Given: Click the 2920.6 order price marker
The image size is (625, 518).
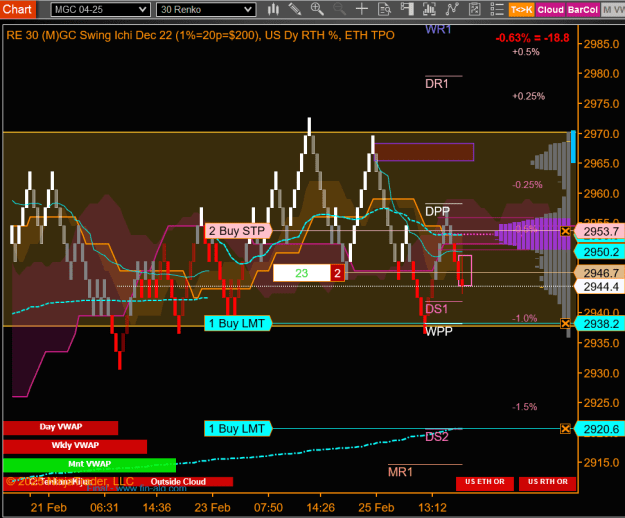Looking at the screenshot, I should pyautogui.click(x=600, y=429).
